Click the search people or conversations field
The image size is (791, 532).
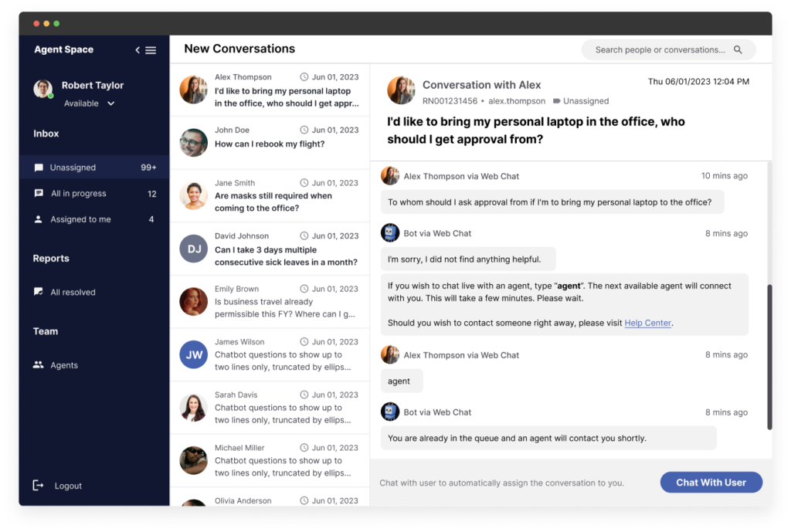(x=660, y=50)
